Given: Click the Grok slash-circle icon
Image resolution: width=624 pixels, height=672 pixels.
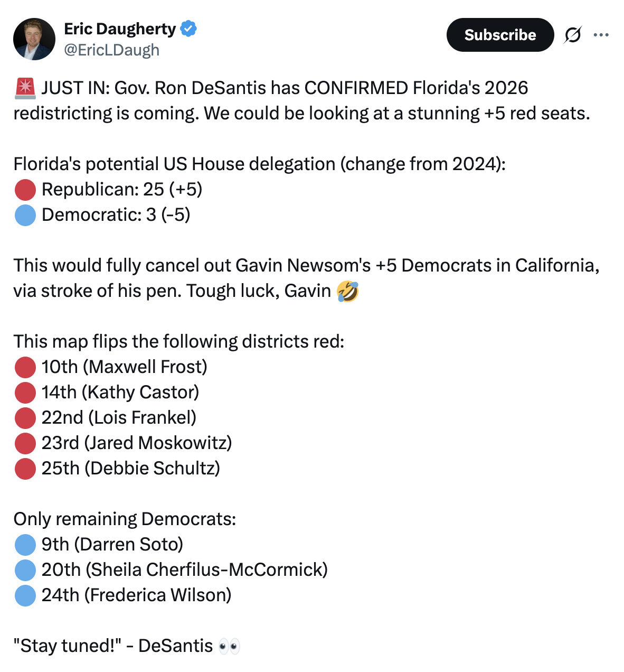Looking at the screenshot, I should click(x=573, y=35).
